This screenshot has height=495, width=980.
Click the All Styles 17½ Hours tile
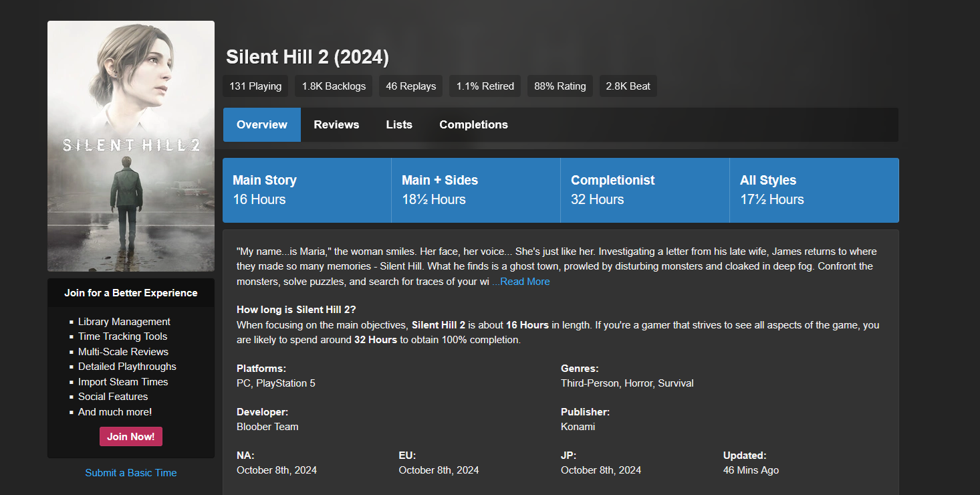click(814, 190)
